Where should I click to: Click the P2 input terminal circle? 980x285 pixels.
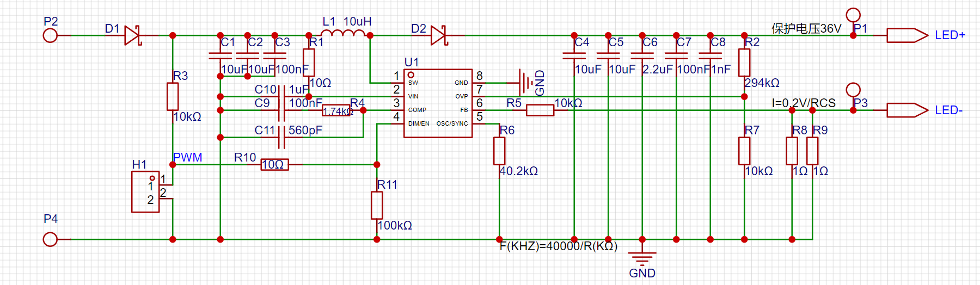[x=50, y=36]
